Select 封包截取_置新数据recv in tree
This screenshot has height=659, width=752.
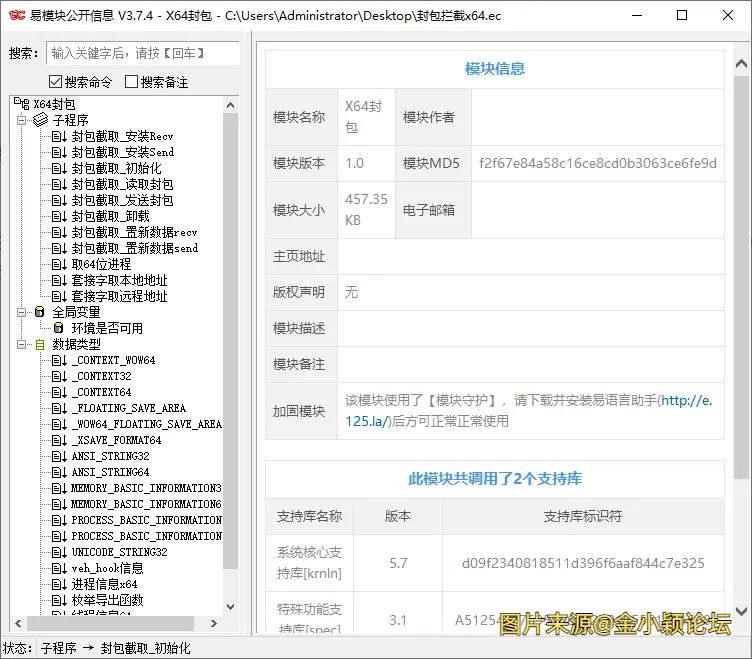[x=134, y=233]
